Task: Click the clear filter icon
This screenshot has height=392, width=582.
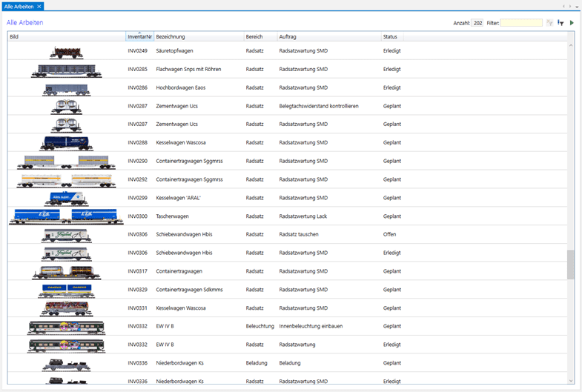Action: (x=549, y=23)
